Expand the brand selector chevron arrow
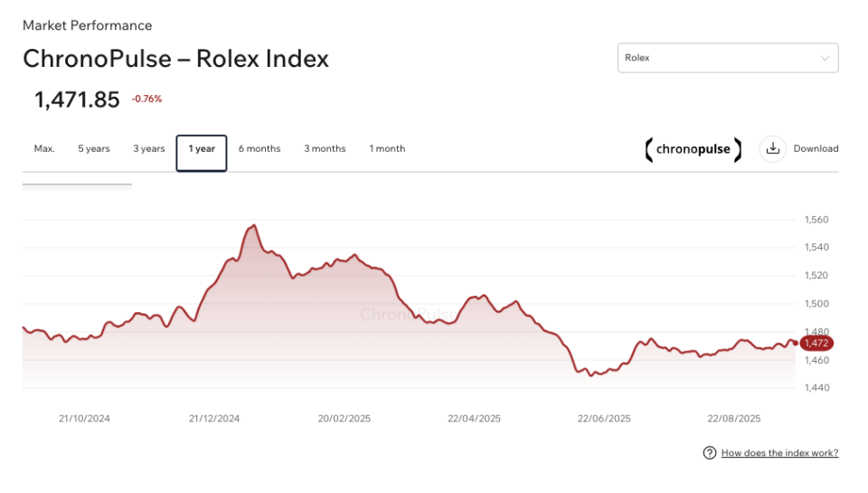 825,59
